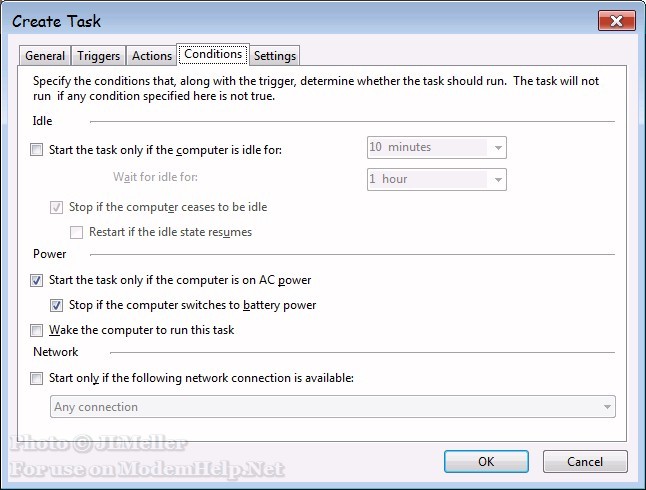The width and height of the screenshot is (646, 490).
Task: Enable start only if computer is idle
Action: [36, 150]
